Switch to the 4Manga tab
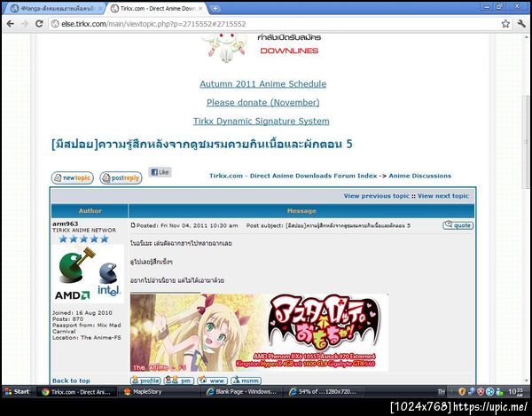Viewport: 532px width, 416px height. pyautogui.click(x=53, y=9)
